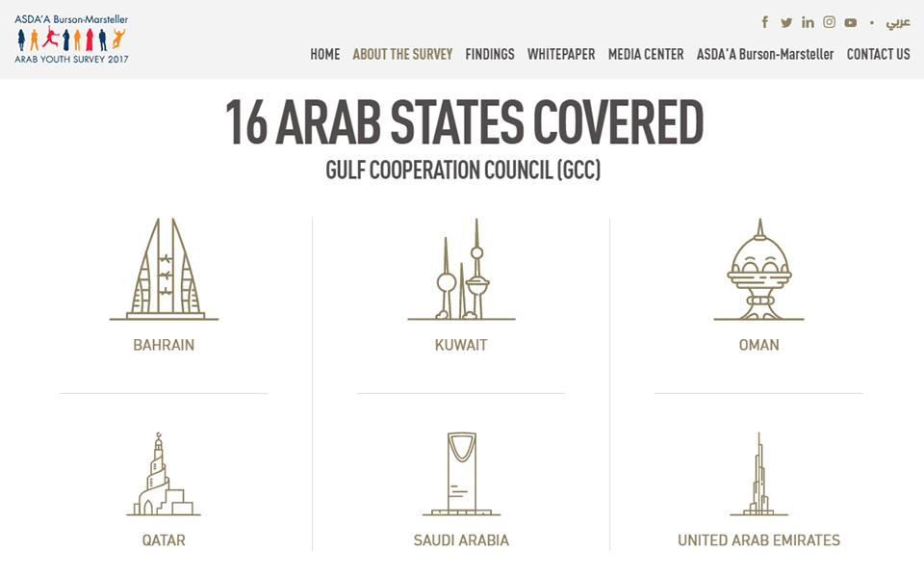The width and height of the screenshot is (924, 578).
Task: Switch language to Arabic
Action: click(898, 22)
